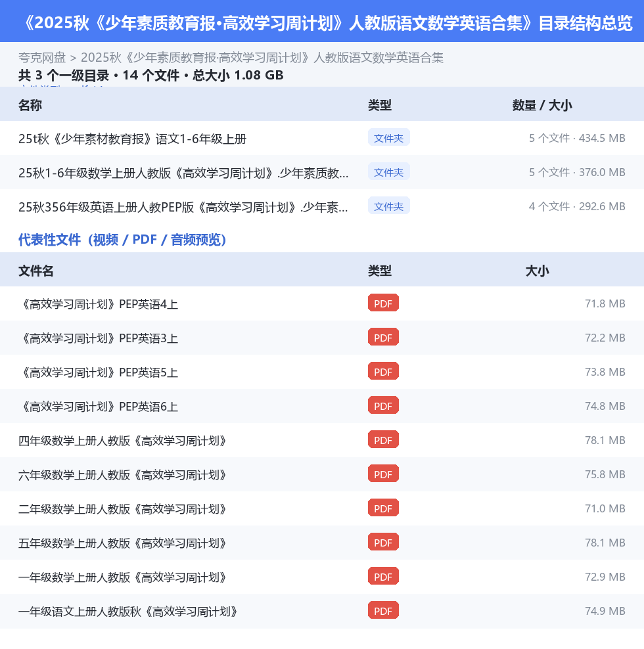
Task: Open folder 25秋356年级英语上册人教PEP版
Action: pyautogui.click(x=183, y=207)
